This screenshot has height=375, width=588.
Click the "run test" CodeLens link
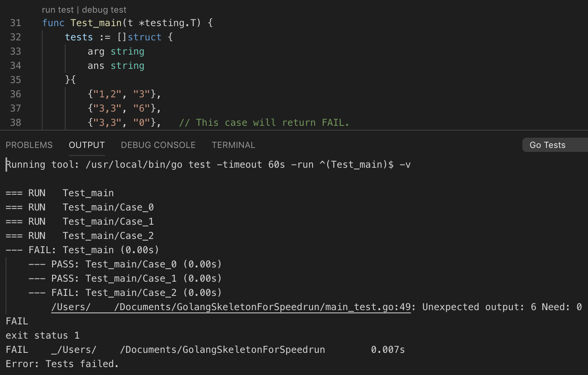[58, 10]
